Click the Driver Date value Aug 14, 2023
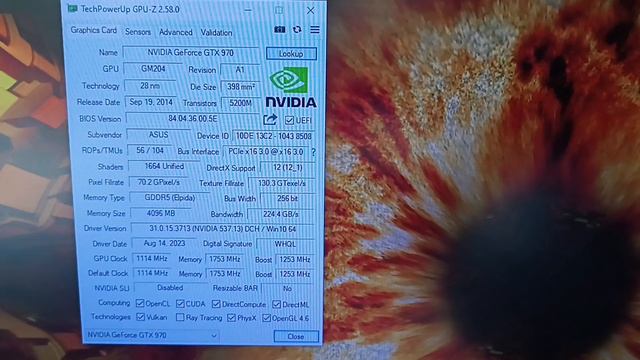The width and height of the screenshot is (640, 360). click(164, 243)
